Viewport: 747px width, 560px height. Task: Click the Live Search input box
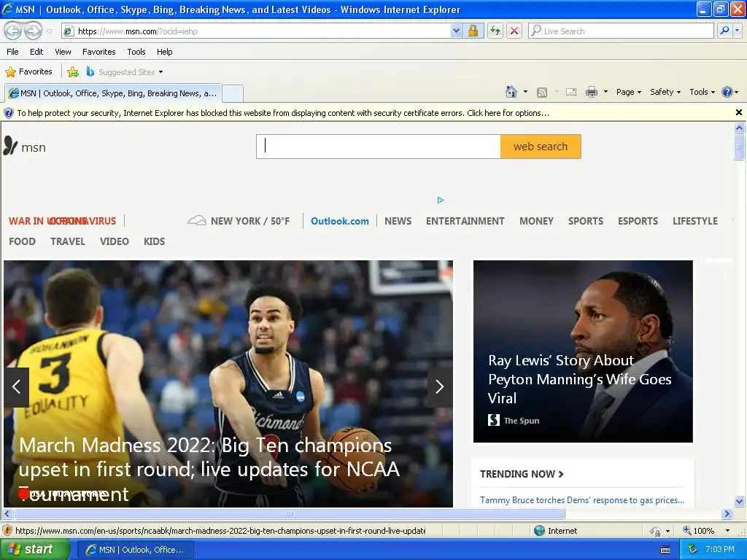(x=621, y=31)
